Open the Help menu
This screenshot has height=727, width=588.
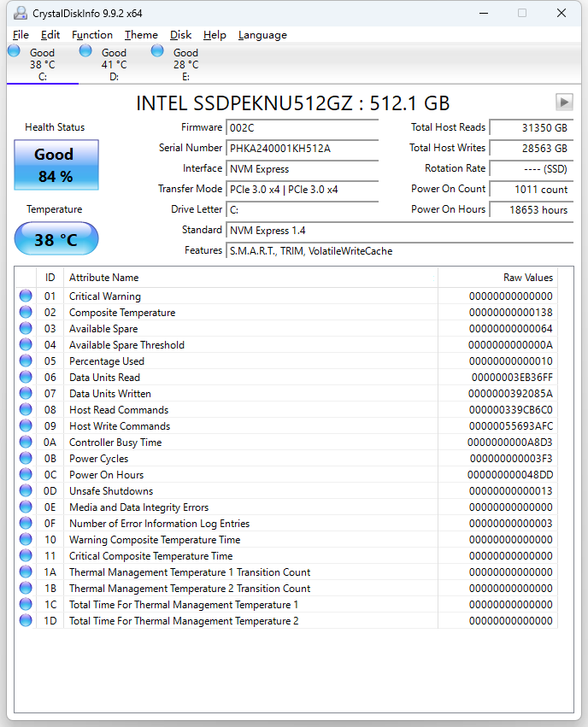(x=215, y=35)
